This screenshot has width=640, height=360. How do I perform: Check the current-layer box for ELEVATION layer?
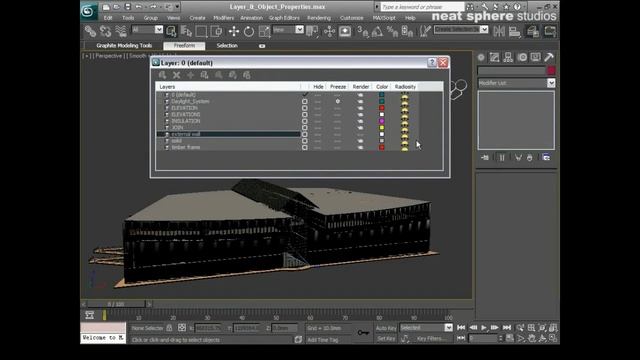[x=304, y=108]
